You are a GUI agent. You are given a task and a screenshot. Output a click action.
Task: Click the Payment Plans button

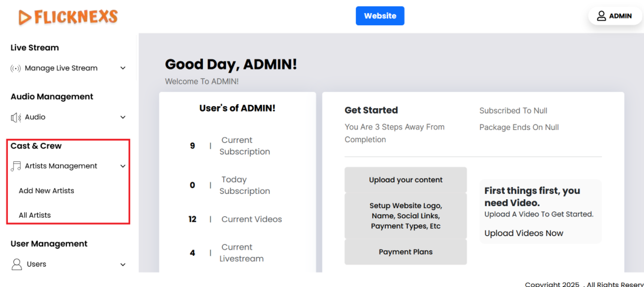click(x=406, y=252)
